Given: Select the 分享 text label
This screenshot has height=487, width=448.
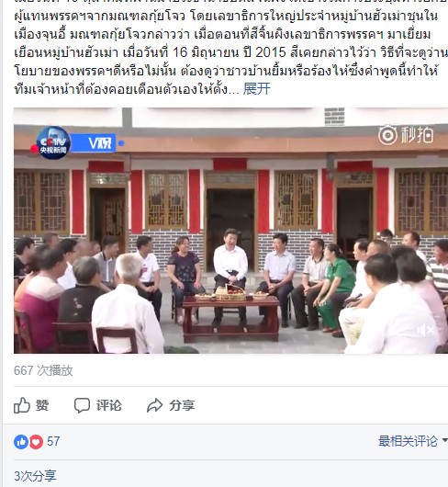Looking at the screenshot, I should 182,405.
